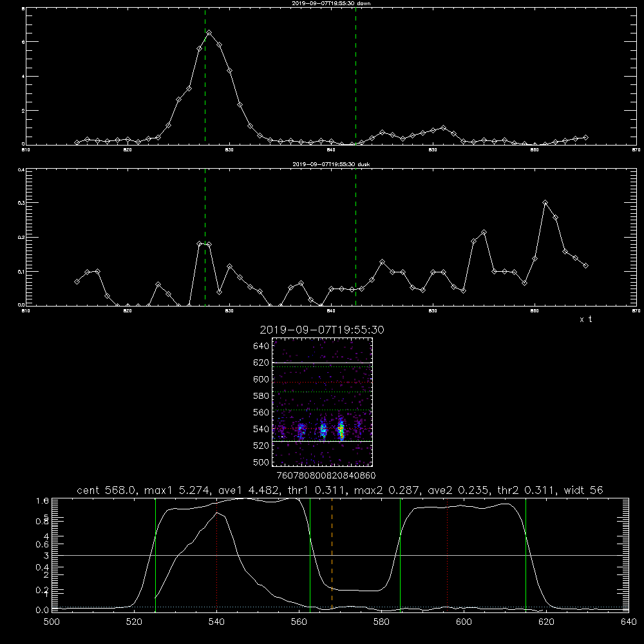Image resolution: width=644 pixels, height=644 pixels.
Task: Click the dusk plot title text
Action: click(332, 164)
